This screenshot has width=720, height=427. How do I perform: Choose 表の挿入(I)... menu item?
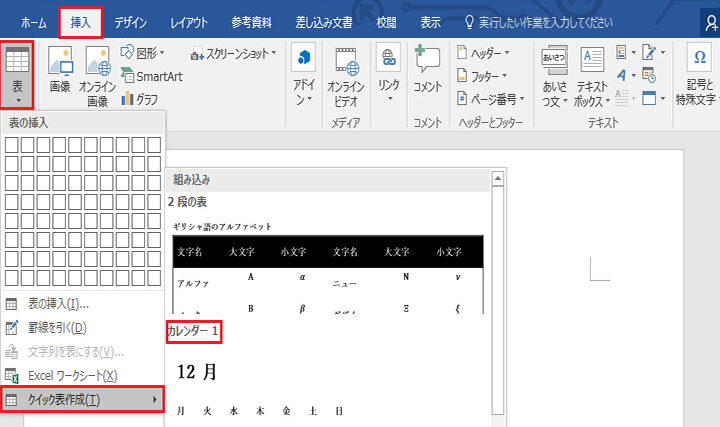83,303
